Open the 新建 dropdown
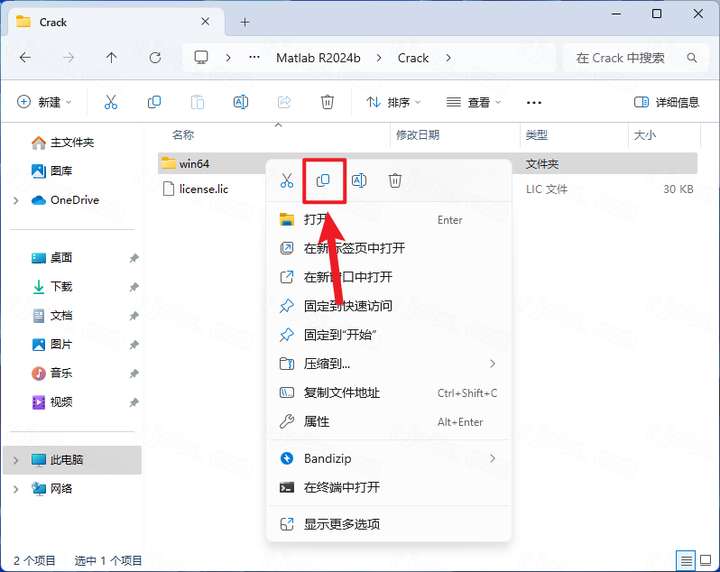 [45, 102]
